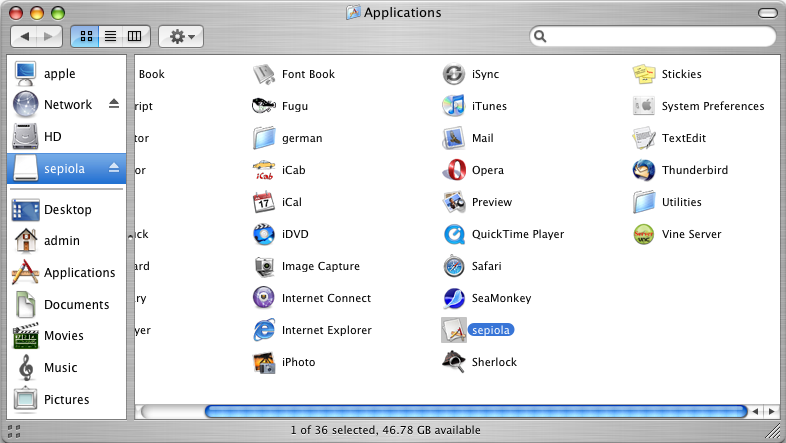
Task: Open Applications in the sidebar
Action: tap(66, 273)
